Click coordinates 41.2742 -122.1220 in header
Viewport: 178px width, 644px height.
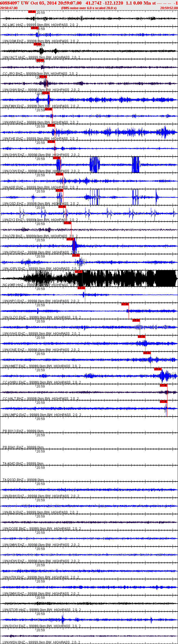[104, 3]
